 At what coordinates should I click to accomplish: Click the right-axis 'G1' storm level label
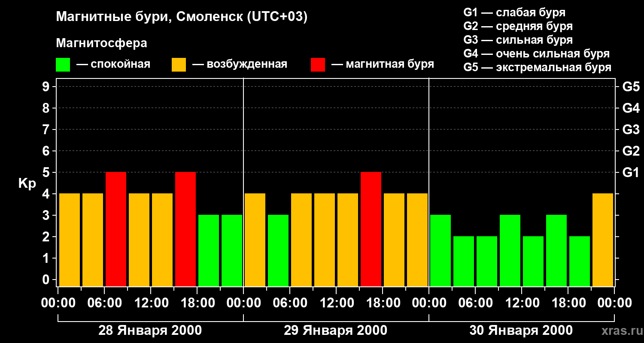(631, 172)
